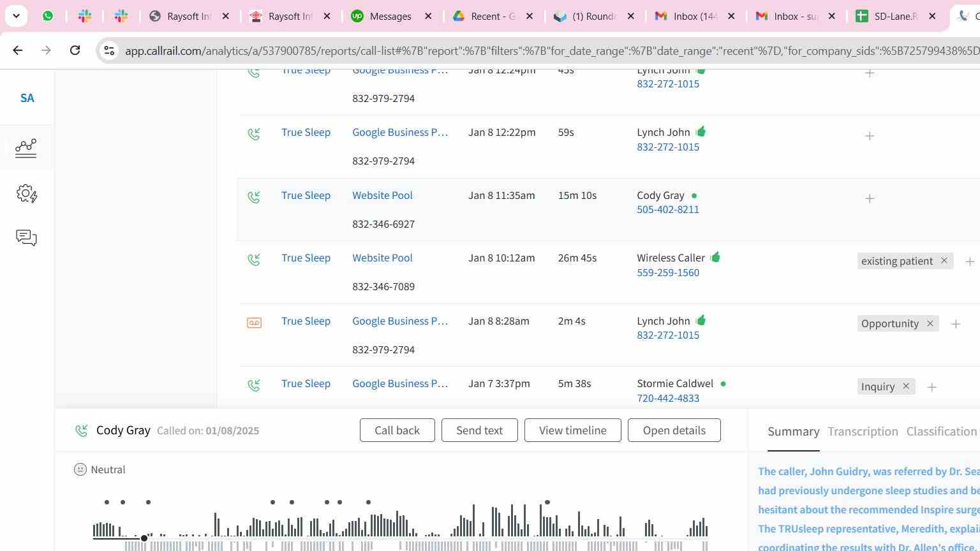980x551 pixels.
Task: Remove the Inquiry tag
Action: coord(906,386)
